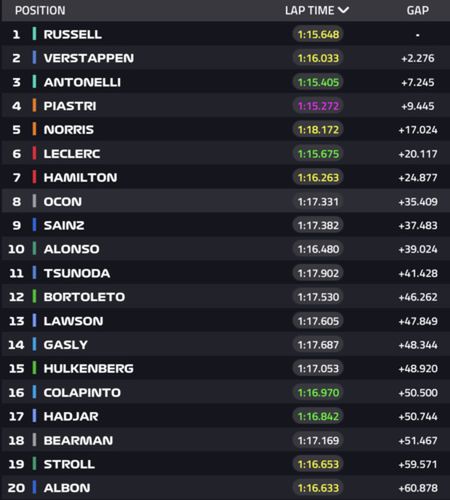This screenshot has width=450, height=500.
Task: Click Piastri's orange team color bar
Action: [34, 106]
